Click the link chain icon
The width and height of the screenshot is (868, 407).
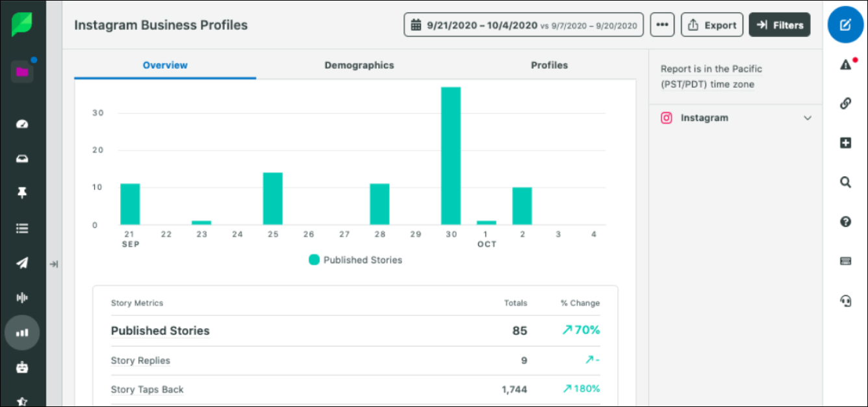(x=845, y=103)
